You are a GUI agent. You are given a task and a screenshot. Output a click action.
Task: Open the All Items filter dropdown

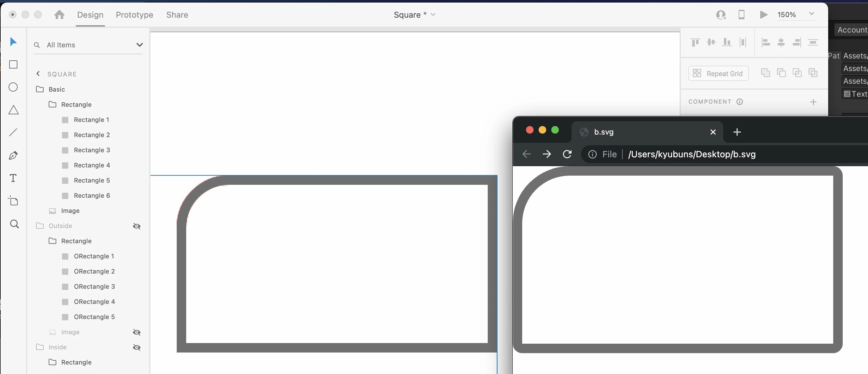click(x=139, y=45)
